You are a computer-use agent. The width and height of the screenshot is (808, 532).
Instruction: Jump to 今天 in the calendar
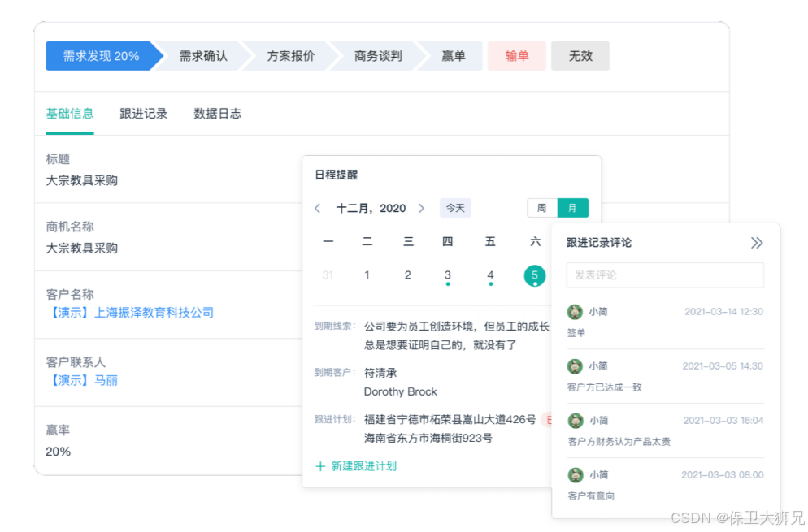455,208
